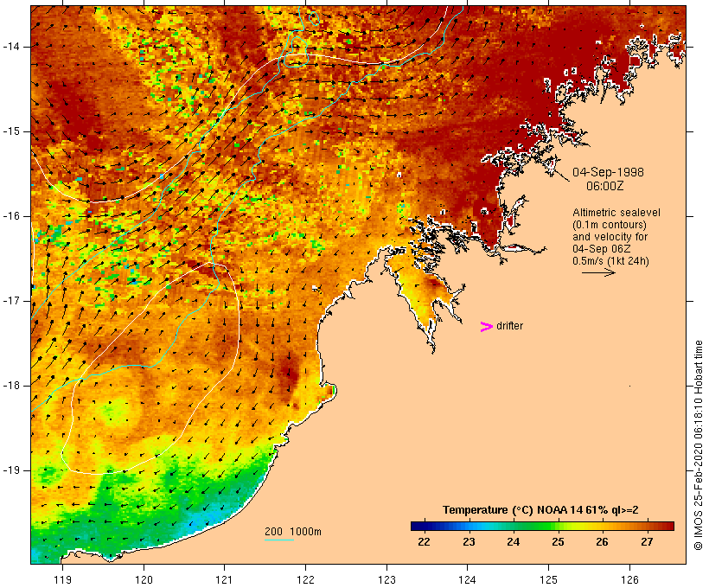
Task: Click latitude axis label '-16'
Action: point(11,216)
